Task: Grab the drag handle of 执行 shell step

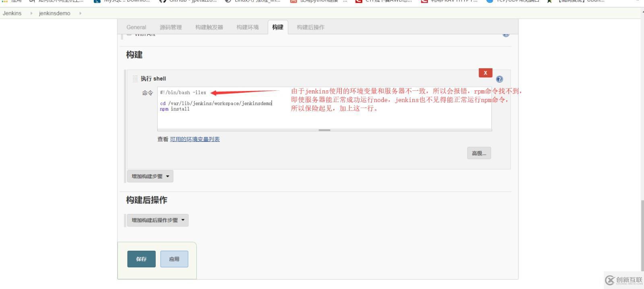Action: (135, 79)
